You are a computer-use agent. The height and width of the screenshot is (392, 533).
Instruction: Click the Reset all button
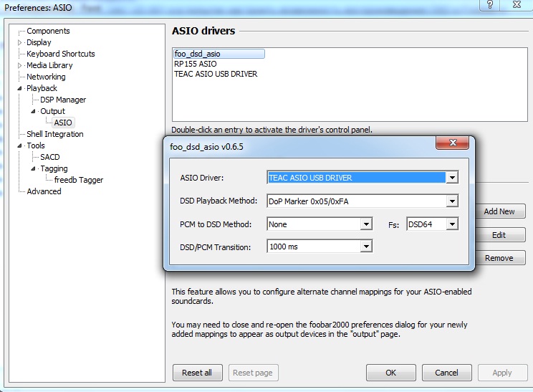198,373
